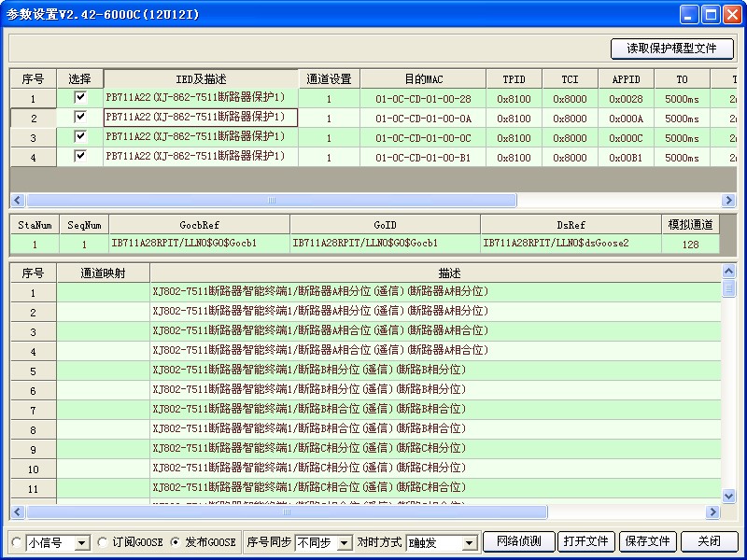Image resolution: width=747 pixels, height=560 pixels.
Task: Open the 小信号 dropdown list
Action: pyautogui.click(x=80, y=542)
